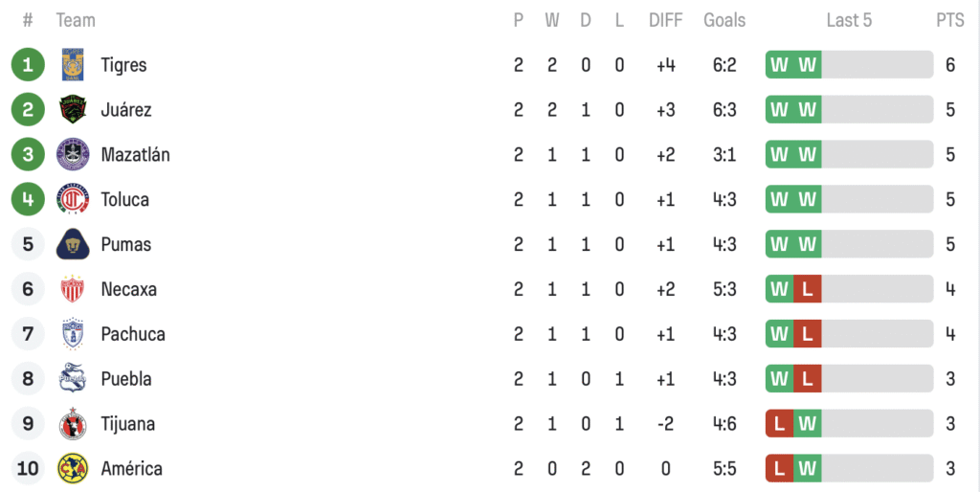Select the green rank 1 circle

pos(28,64)
